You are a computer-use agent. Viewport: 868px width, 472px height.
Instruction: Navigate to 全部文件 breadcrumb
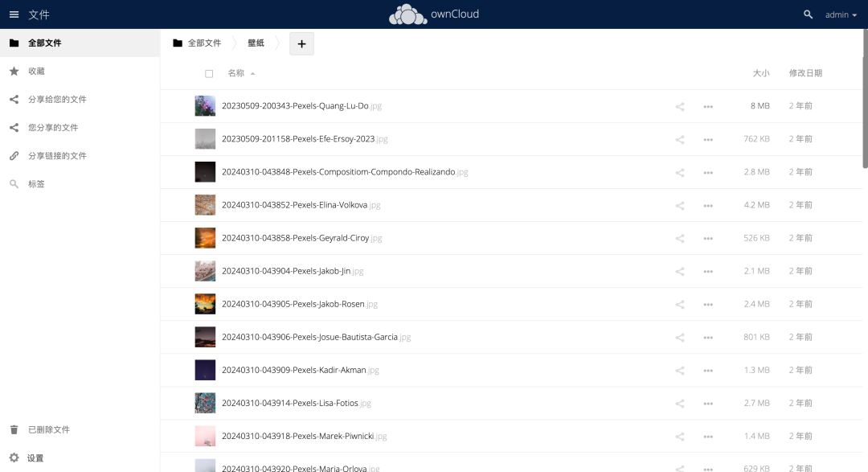pyautogui.click(x=203, y=43)
